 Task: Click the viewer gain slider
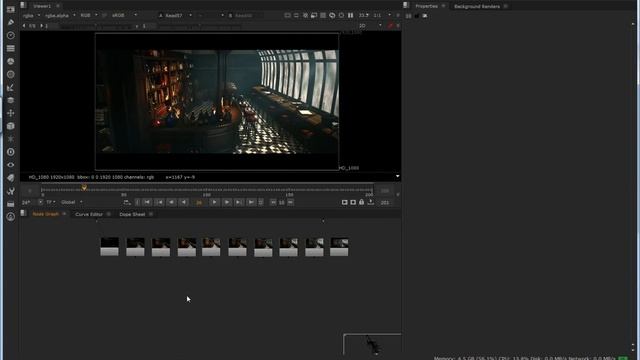[x=96, y=26]
